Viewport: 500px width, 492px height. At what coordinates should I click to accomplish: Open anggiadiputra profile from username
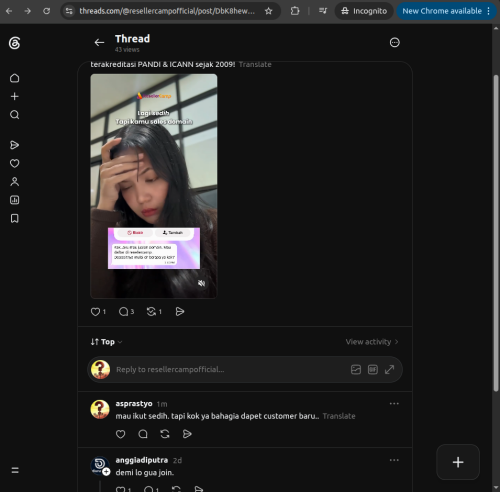[142, 460]
